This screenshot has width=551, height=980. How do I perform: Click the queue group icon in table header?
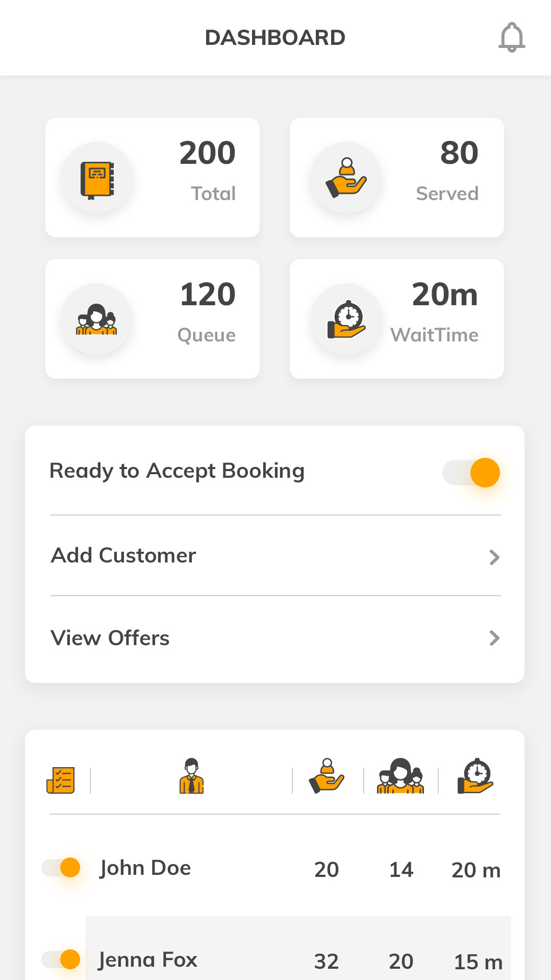pos(400,776)
